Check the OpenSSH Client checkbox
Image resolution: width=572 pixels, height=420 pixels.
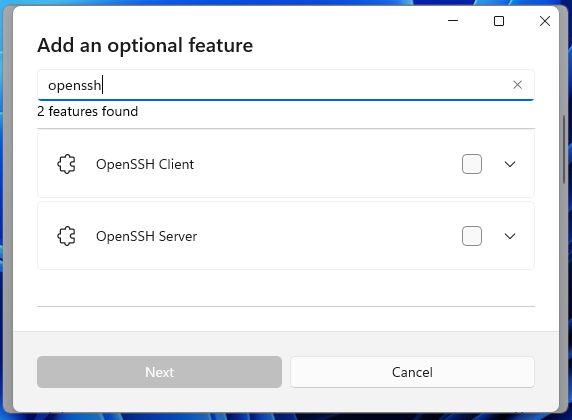point(472,164)
